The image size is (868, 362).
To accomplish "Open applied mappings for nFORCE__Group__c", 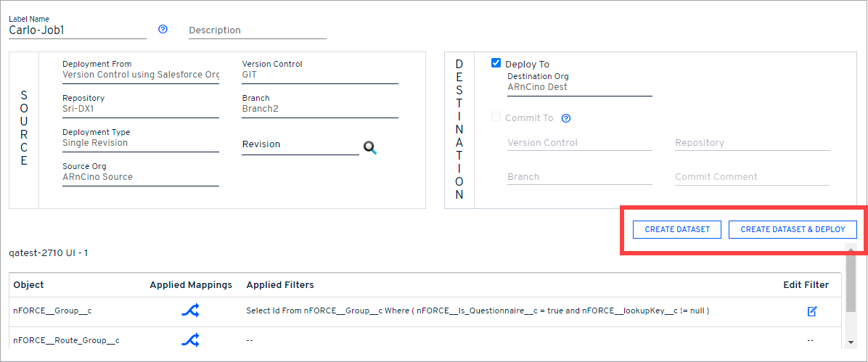I will coord(190,310).
